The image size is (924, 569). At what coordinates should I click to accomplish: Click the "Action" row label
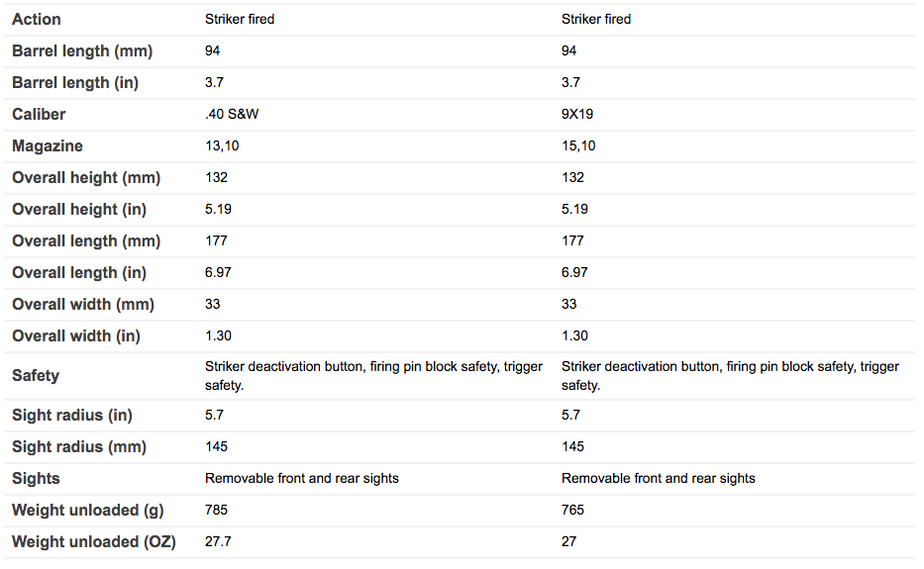[x=37, y=19]
